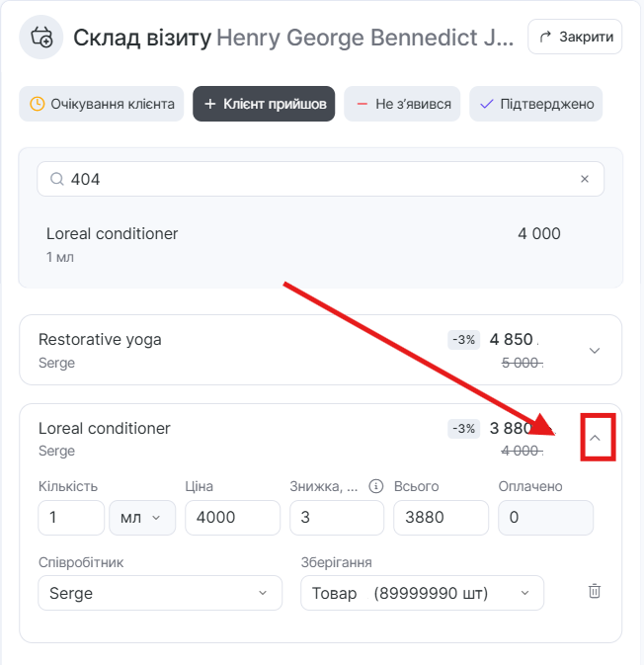Clear the search field with X icon
This screenshot has width=644, height=665.
pyautogui.click(x=584, y=179)
